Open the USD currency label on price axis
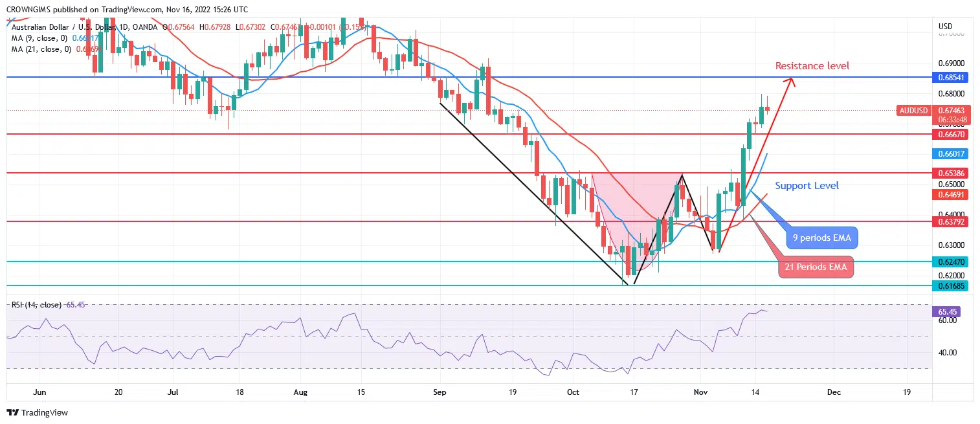The width and height of the screenshot is (980, 424). 944,26
